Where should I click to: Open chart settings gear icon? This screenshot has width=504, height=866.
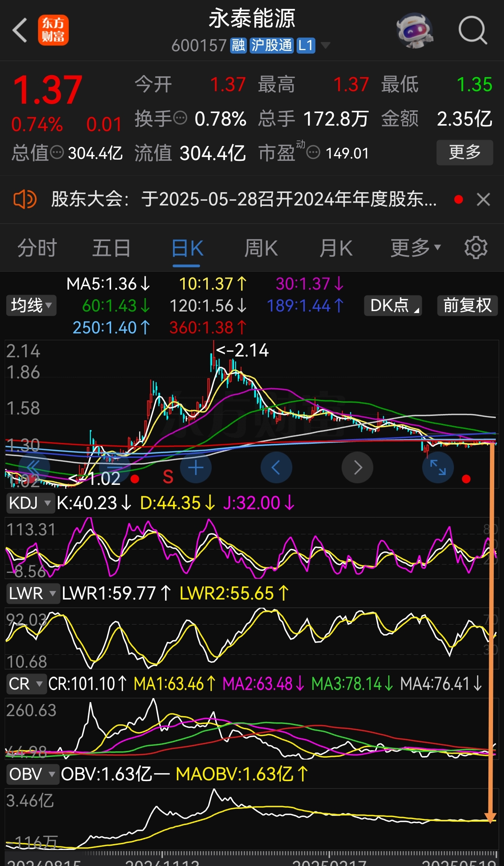pos(475,247)
